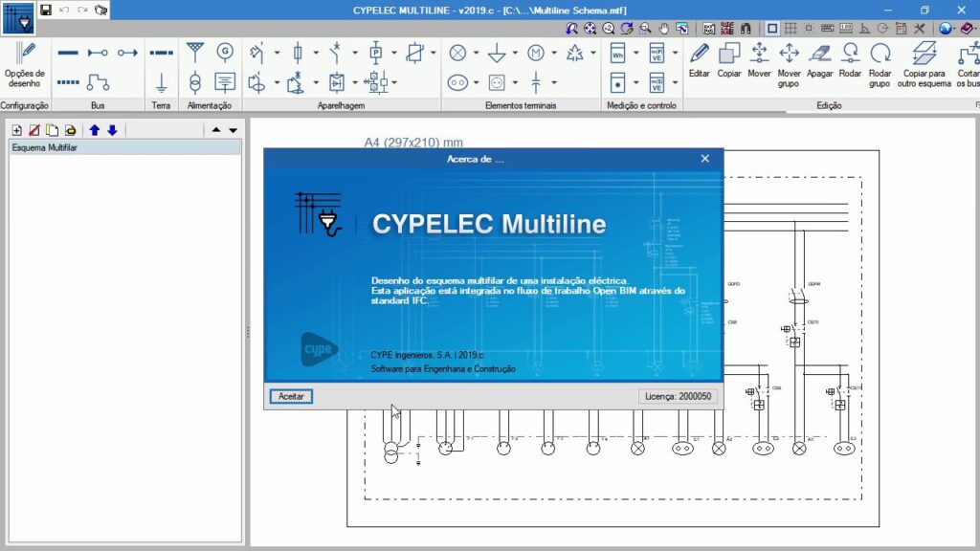Select the earth ground symbol in Terra
980x551 pixels.
[162, 82]
